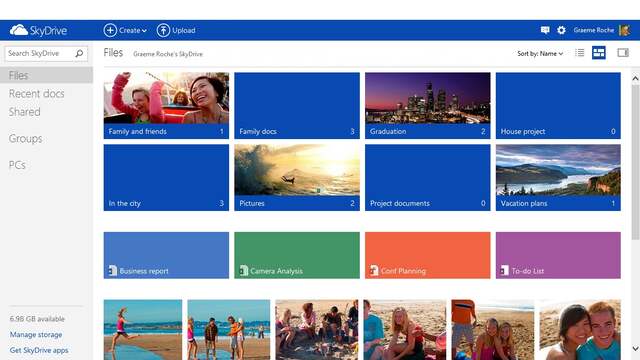Open the settings gear icon
Screen dimensions: 640x360
pyautogui.click(x=561, y=30)
